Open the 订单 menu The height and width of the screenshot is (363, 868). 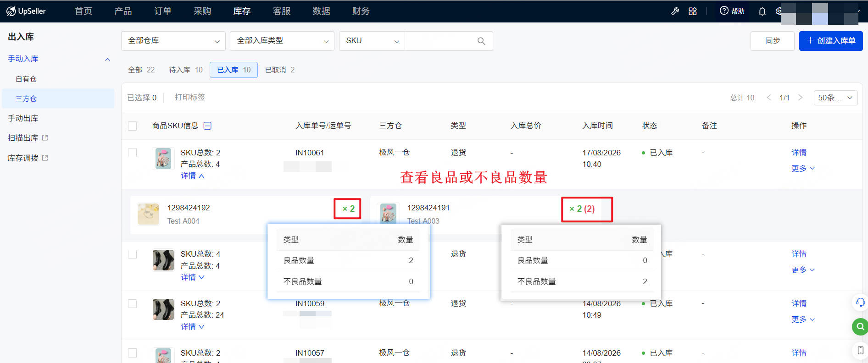pyautogui.click(x=162, y=11)
